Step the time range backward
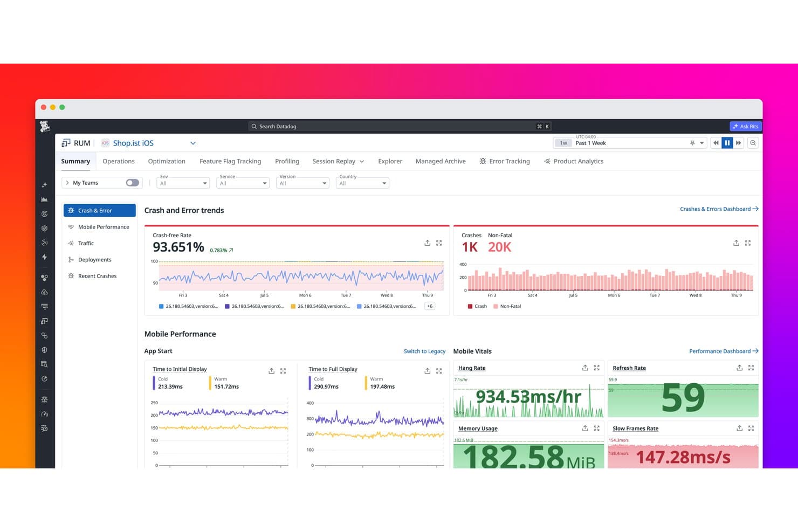Screen dimensions: 798x532 tap(716, 143)
